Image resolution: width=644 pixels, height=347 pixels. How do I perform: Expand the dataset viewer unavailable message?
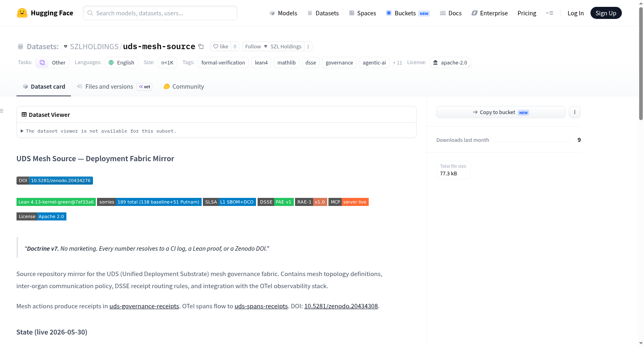coord(99,131)
